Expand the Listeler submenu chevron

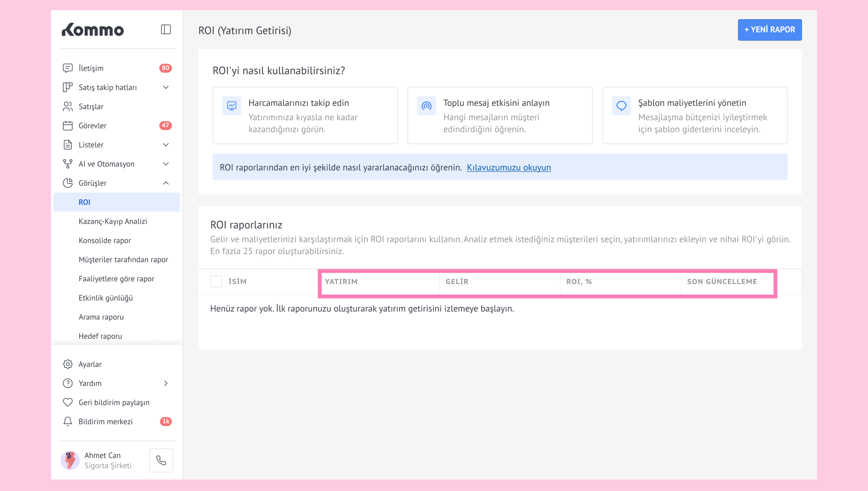tap(166, 145)
